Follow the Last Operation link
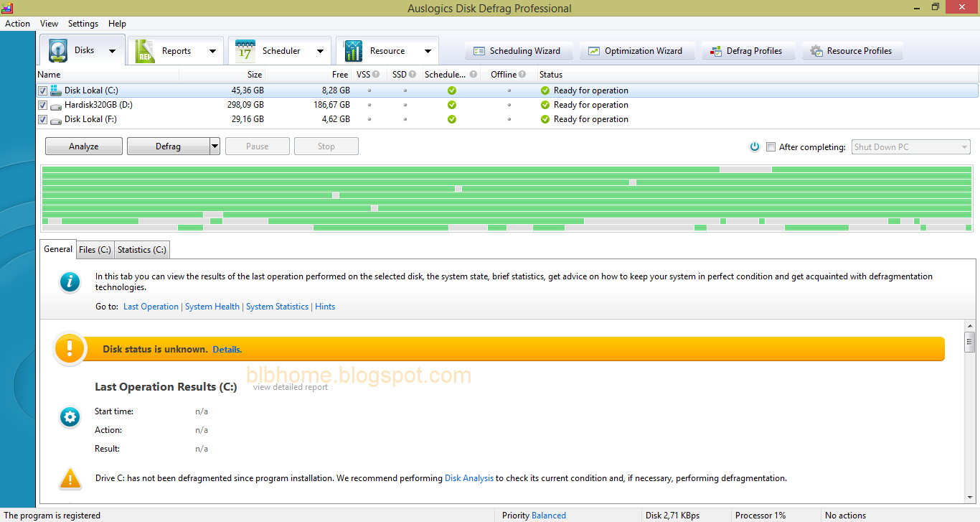 pos(151,307)
